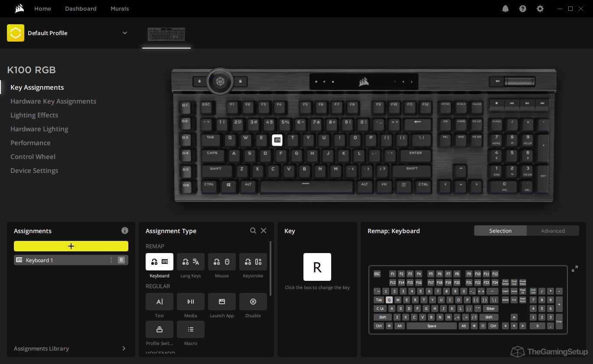Viewport: 593px width, 364px height.
Task: Open the Default Profile dropdown
Action: (125, 33)
